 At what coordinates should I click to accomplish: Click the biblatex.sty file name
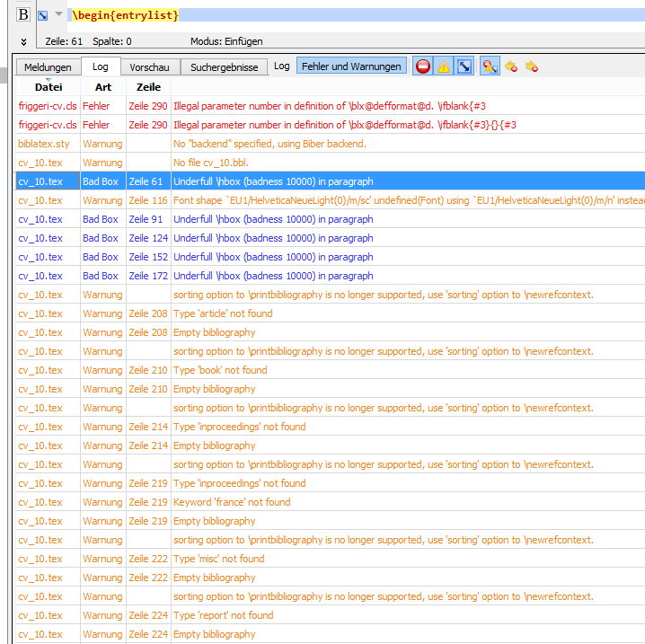click(44, 144)
